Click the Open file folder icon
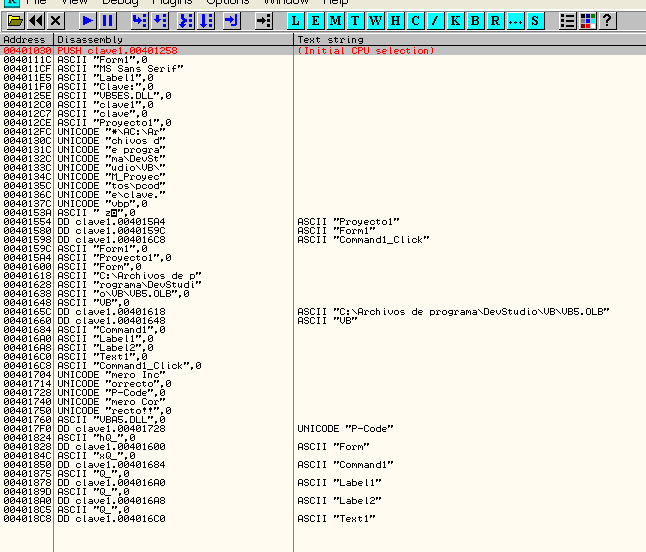Viewport: 646px width, 552px height. pyautogui.click(x=15, y=20)
